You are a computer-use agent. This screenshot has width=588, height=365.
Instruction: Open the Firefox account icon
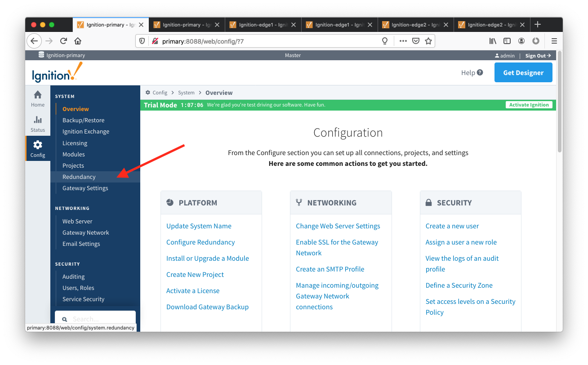click(x=521, y=41)
